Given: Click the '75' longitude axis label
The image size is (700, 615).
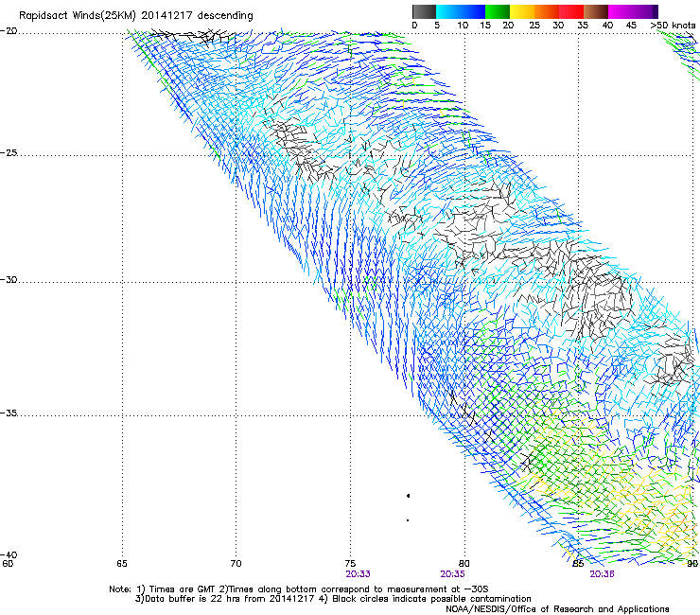Looking at the screenshot, I should click(350, 564).
